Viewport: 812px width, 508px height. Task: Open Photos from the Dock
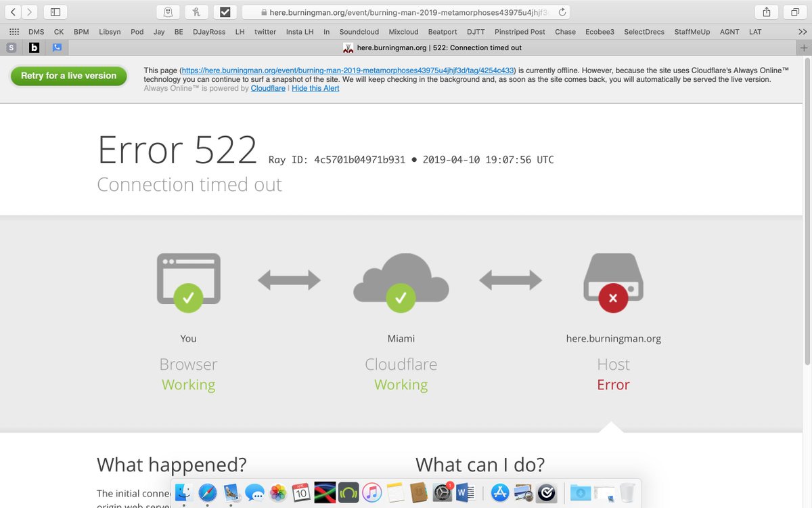coord(278,492)
